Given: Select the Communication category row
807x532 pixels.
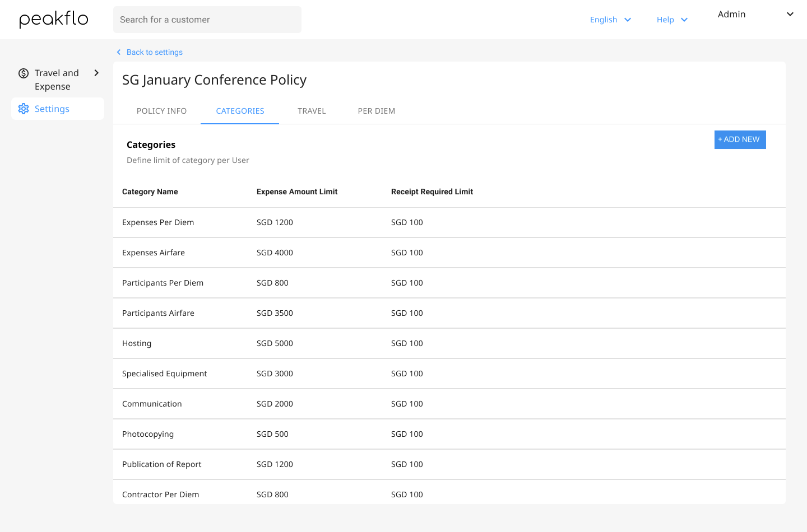Looking at the screenshot, I should point(449,404).
